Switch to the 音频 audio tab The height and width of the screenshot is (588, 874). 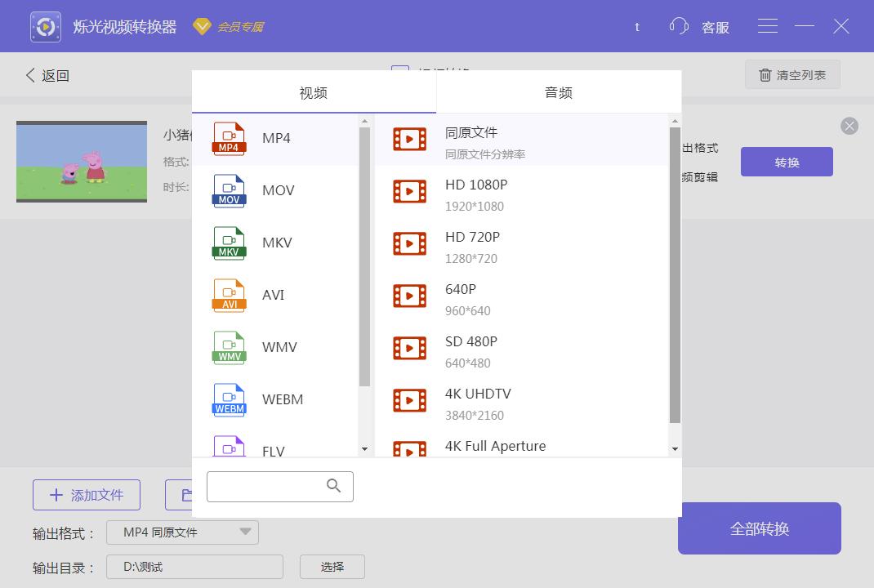559,92
